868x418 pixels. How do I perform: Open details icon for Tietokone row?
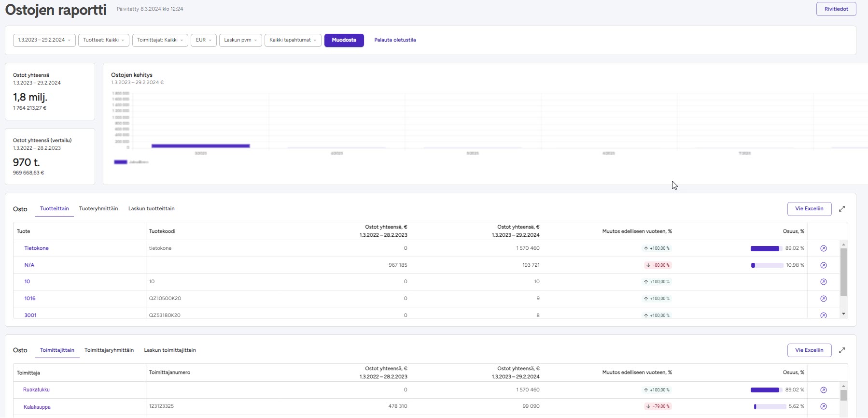tap(824, 248)
